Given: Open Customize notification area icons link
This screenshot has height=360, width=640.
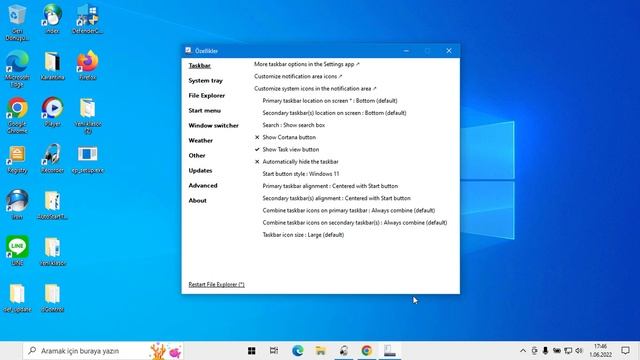Looking at the screenshot, I should coord(298,76).
